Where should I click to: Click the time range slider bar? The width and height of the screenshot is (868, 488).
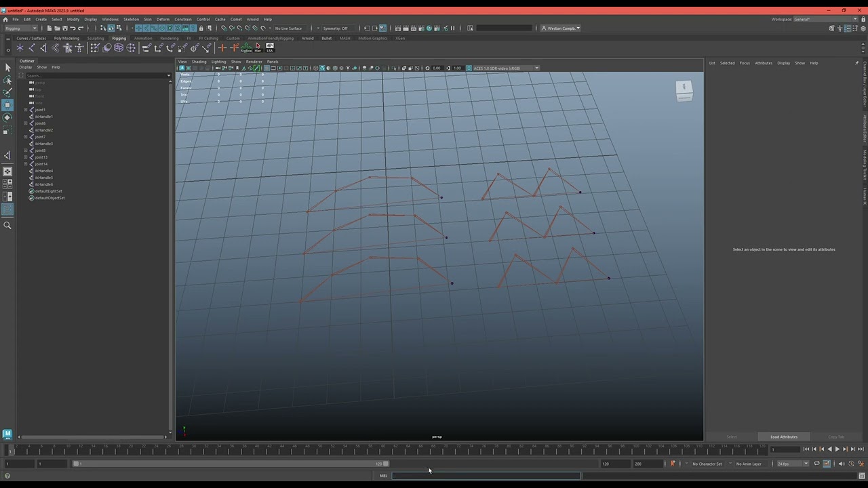pyautogui.click(x=231, y=464)
